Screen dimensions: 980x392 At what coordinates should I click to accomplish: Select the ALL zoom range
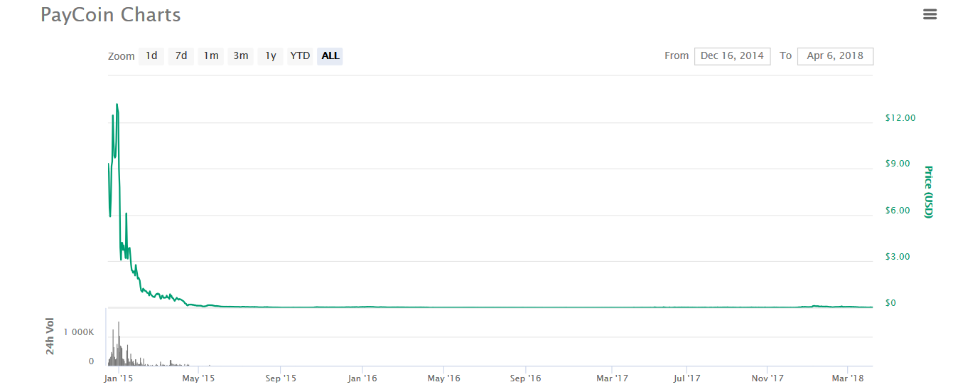click(x=330, y=55)
